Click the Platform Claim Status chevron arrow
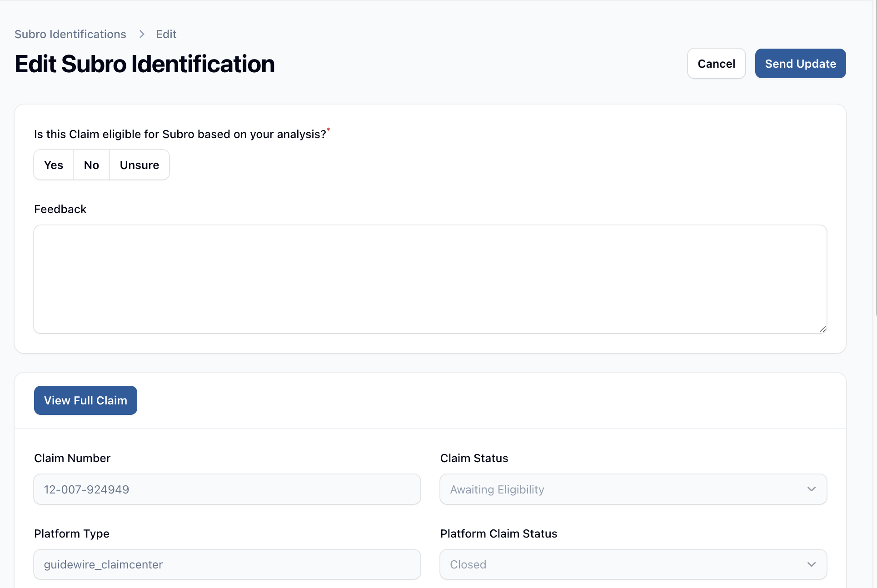 pyautogui.click(x=811, y=564)
